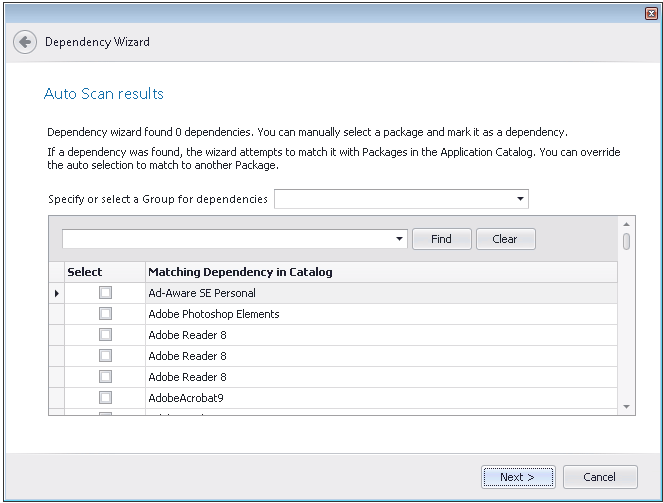The width and height of the screenshot is (663, 503).
Task: Click the back arrow in the Dependency Wizard header
Action: [x=24, y=42]
